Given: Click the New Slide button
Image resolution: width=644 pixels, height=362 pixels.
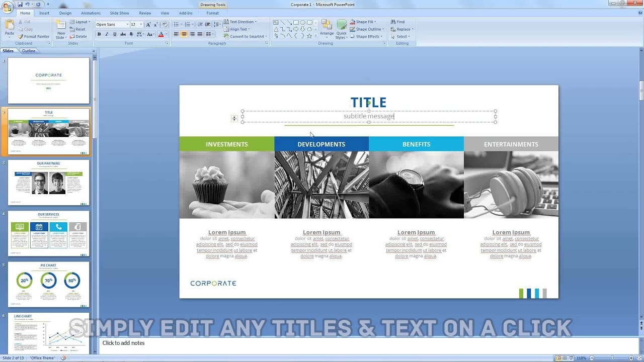Looking at the screenshot, I should click(60, 28).
